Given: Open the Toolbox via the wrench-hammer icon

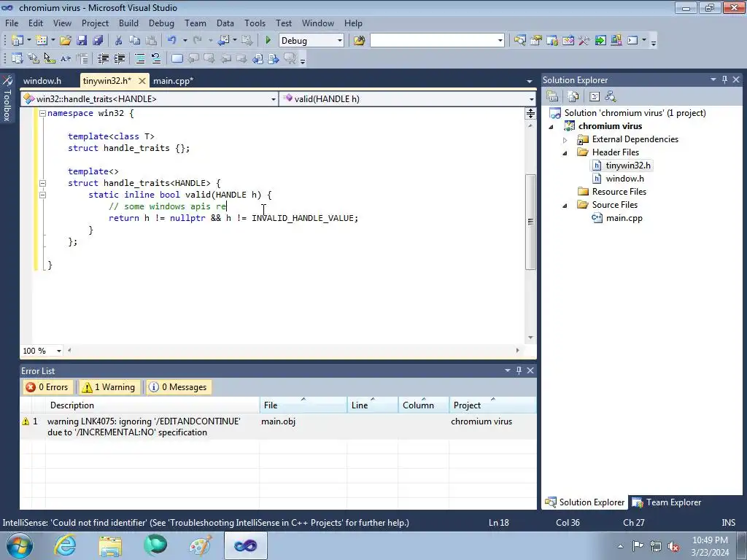Looking at the screenshot, I should click(x=584, y=41).
